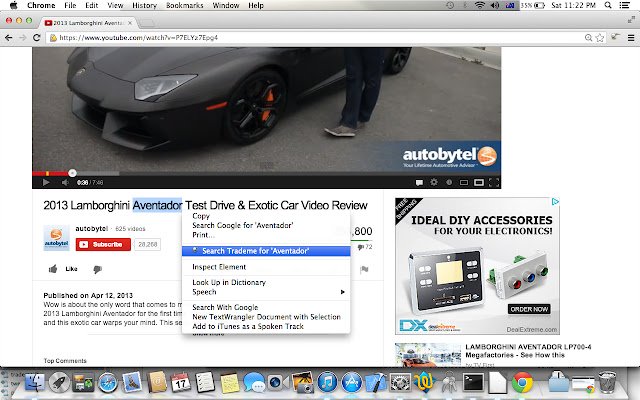640x400 pixels.
Task: Select Search Google for 'Aventador'
Action: coord(242,225)
